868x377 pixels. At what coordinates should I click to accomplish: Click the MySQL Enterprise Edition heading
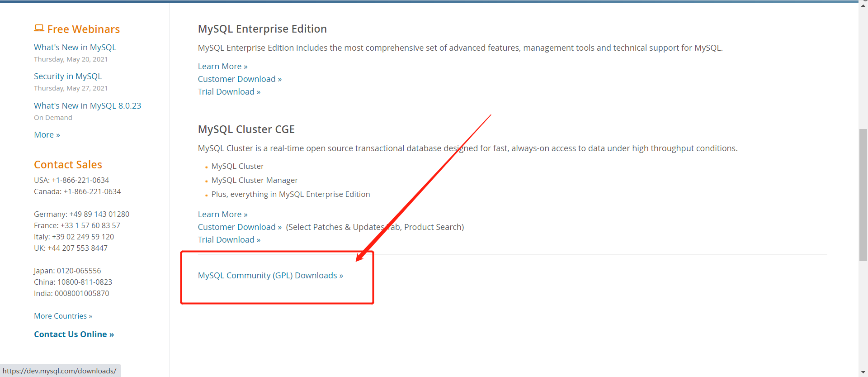[262, 29]
